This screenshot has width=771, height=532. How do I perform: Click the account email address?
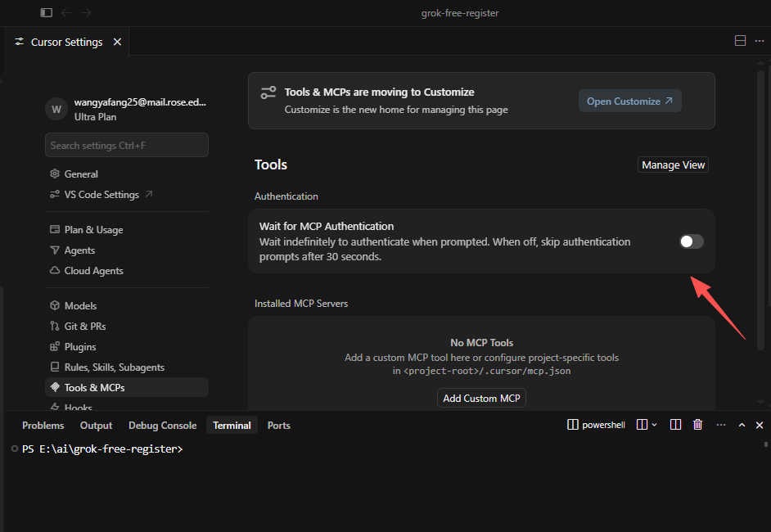coord(140,102)
